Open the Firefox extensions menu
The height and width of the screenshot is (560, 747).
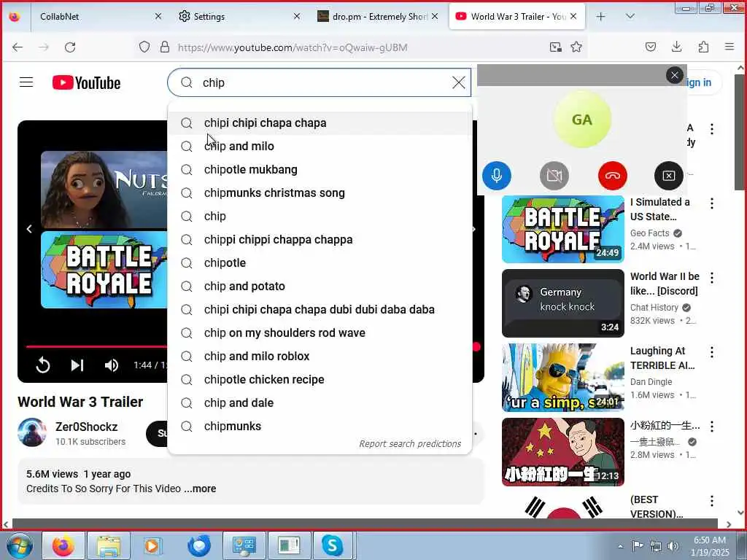(x=703, y=47)
